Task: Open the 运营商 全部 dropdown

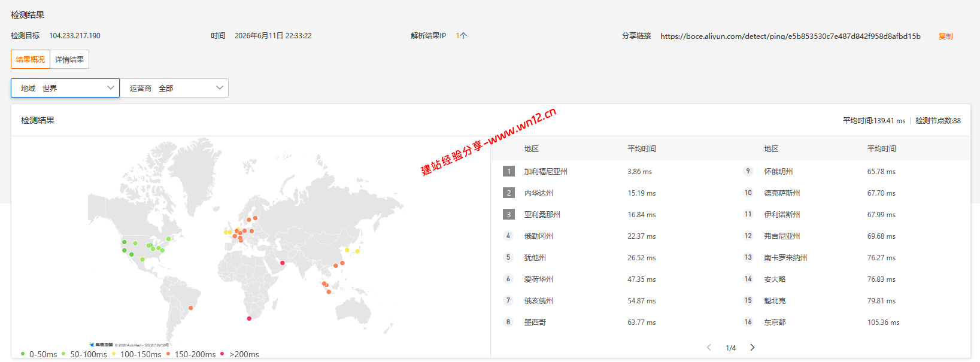Action: click(174, 88)
